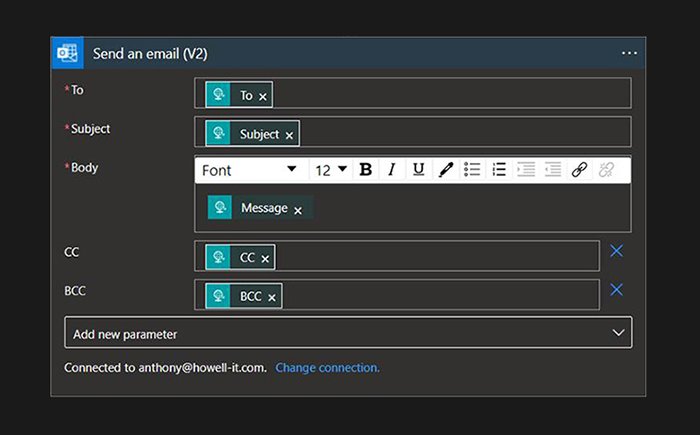Remove the BCC parameter with blue X
This screenshot has width=700, height=435.
pyautogui.click(x=616, y=290)
